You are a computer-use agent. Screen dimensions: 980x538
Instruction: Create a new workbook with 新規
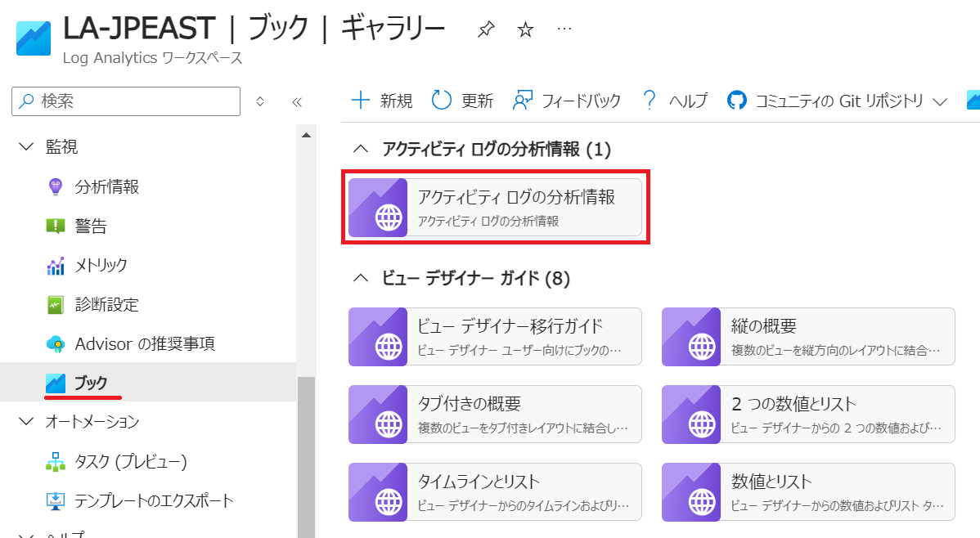point(382,101)
